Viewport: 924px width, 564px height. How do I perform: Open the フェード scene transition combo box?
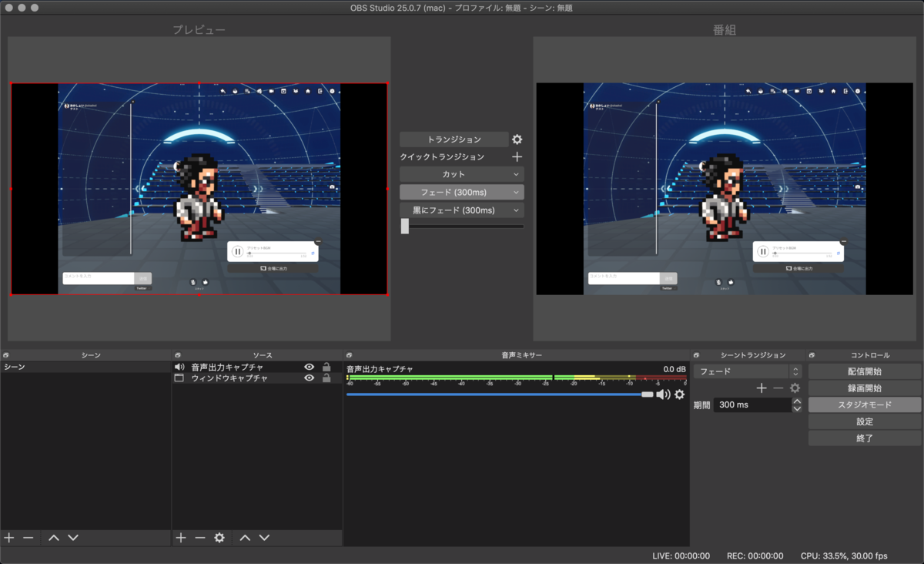(748, 371)
